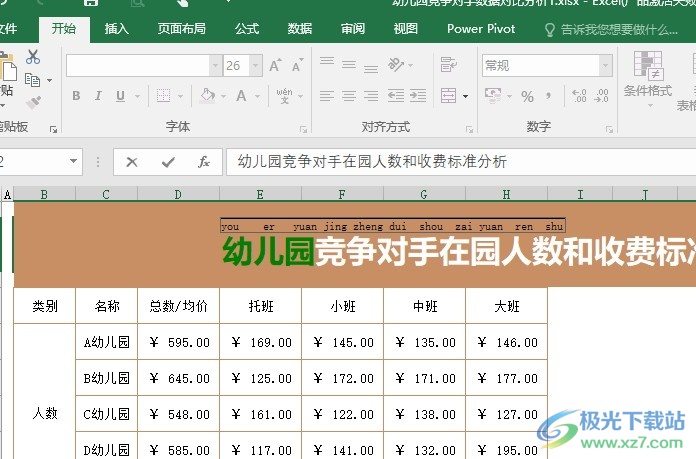Open the font name dropdown

click(x=215, y=66)
